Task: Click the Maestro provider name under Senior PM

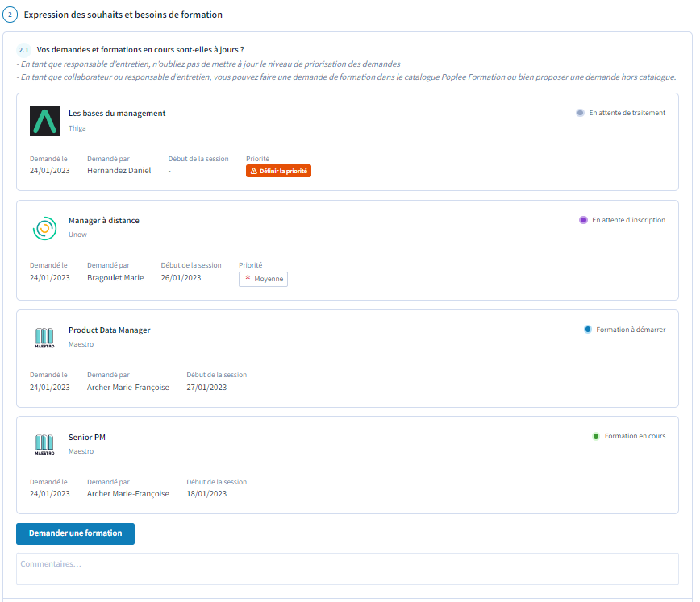Action: [81, 451]
